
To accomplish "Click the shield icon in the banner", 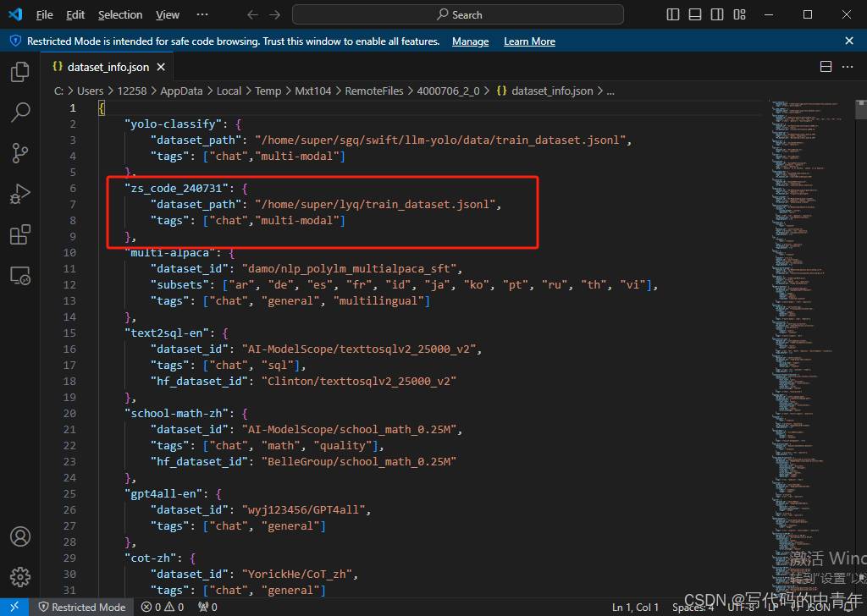I will pos(15,41).
